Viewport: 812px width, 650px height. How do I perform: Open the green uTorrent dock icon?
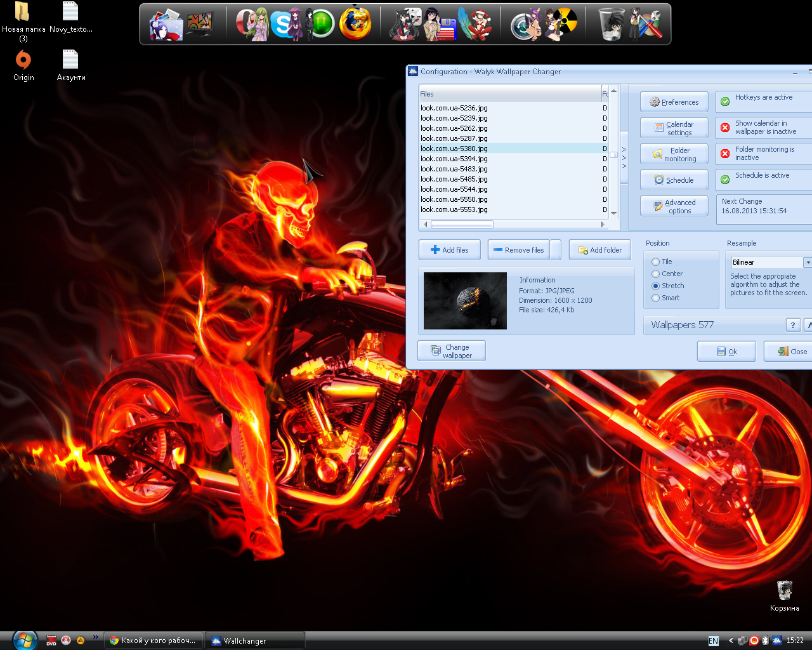[x=320, y=25]
